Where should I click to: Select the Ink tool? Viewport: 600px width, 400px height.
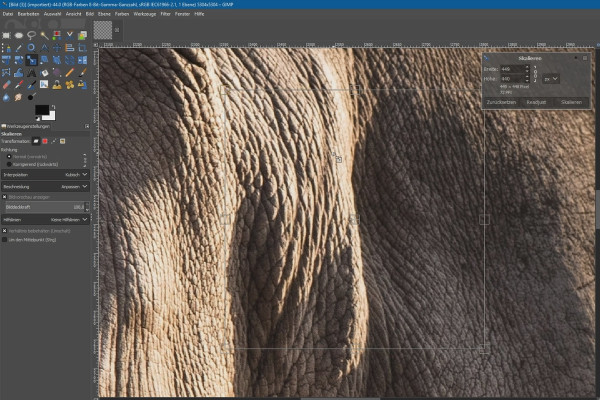31,85
